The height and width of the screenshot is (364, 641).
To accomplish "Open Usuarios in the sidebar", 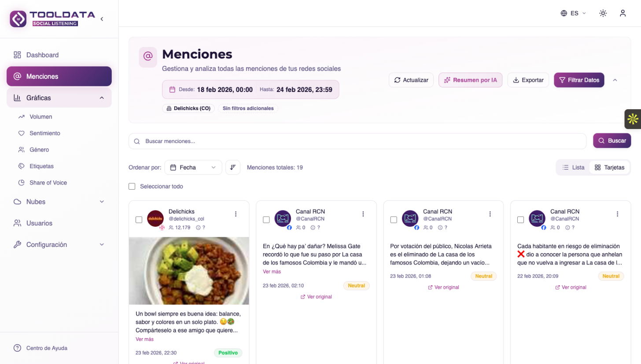I will (59, 223).
